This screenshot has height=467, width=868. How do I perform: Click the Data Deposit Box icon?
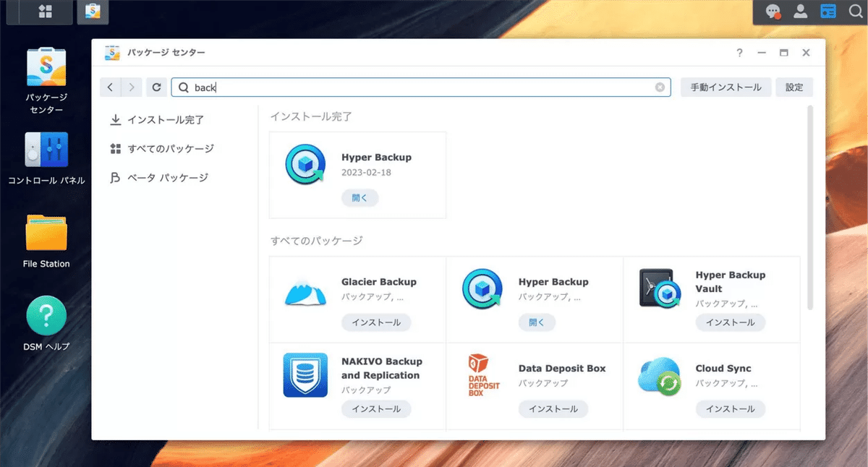[x=482, y=374]
